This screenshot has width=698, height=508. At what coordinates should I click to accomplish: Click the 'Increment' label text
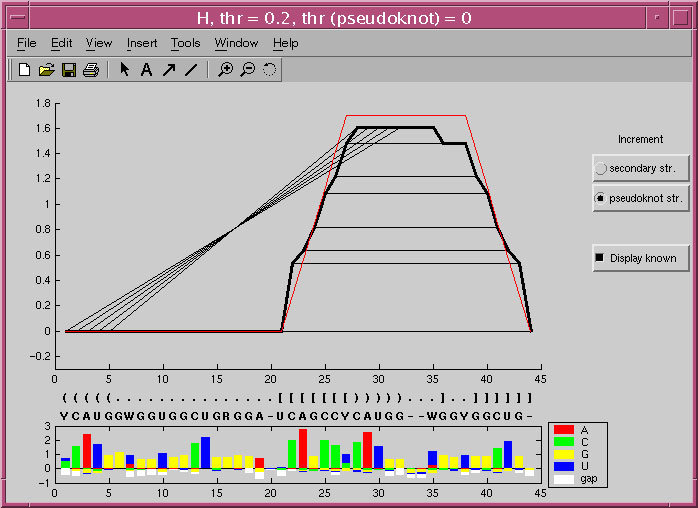pos(641,139)
